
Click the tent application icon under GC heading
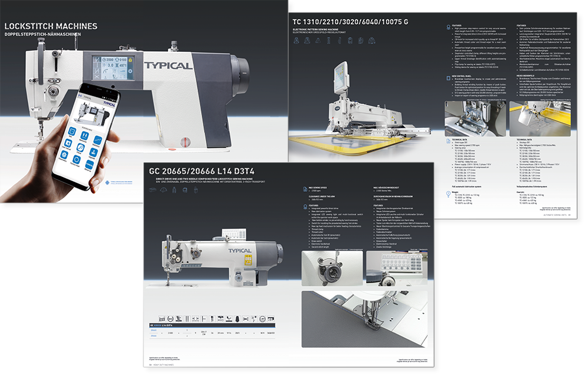coord(163,190)
